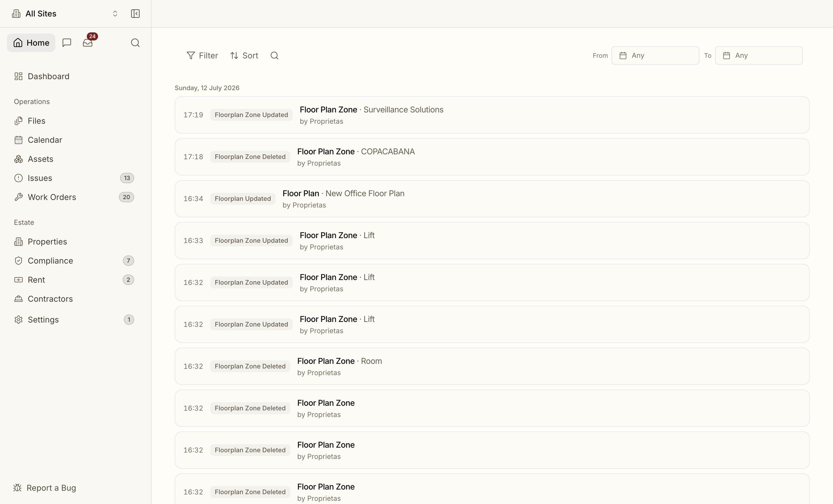Click the Rent banknote icon
Image resolution: width=833 pixels, height=504 pixels.
pyautogui.click(x=19, y=280)
